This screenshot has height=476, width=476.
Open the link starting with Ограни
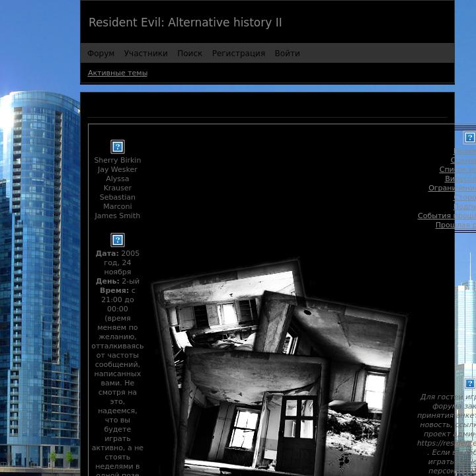[452, 188]
